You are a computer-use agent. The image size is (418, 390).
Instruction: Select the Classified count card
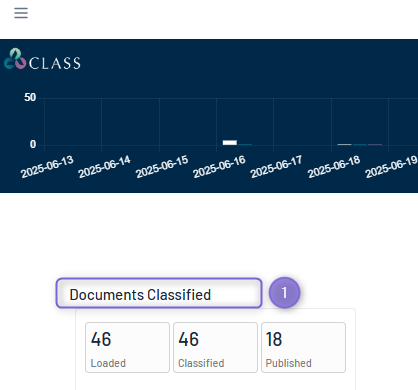tap(215, 347)
